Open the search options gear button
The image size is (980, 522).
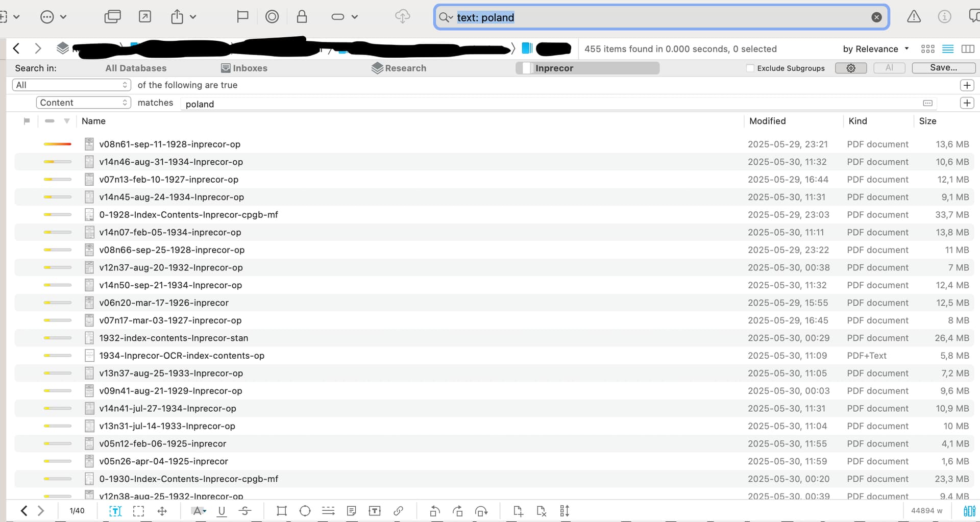[850, 68]
